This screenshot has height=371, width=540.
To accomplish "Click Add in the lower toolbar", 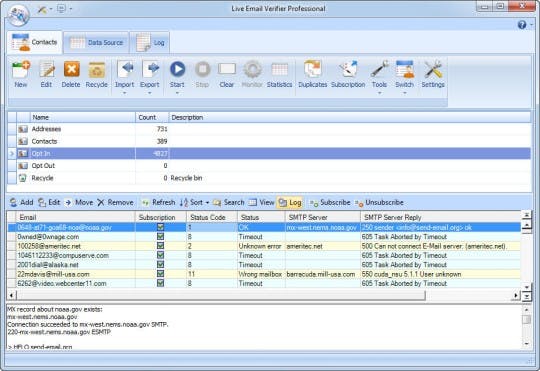I will tap(22, 203).
